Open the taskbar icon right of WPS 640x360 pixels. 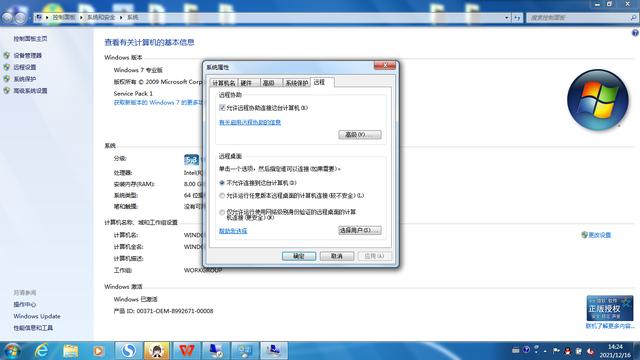[216, 351]
